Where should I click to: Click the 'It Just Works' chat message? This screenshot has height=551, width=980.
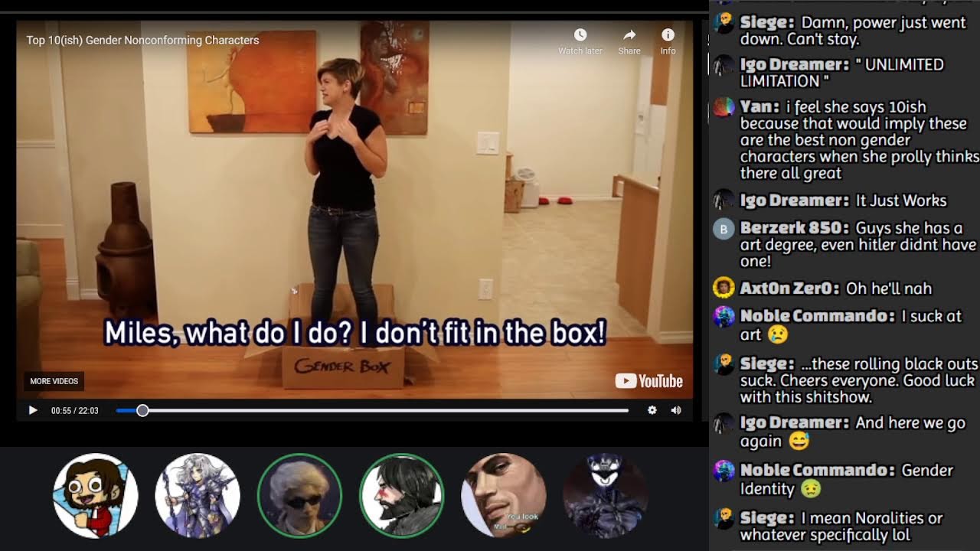(x=901, y=201)
